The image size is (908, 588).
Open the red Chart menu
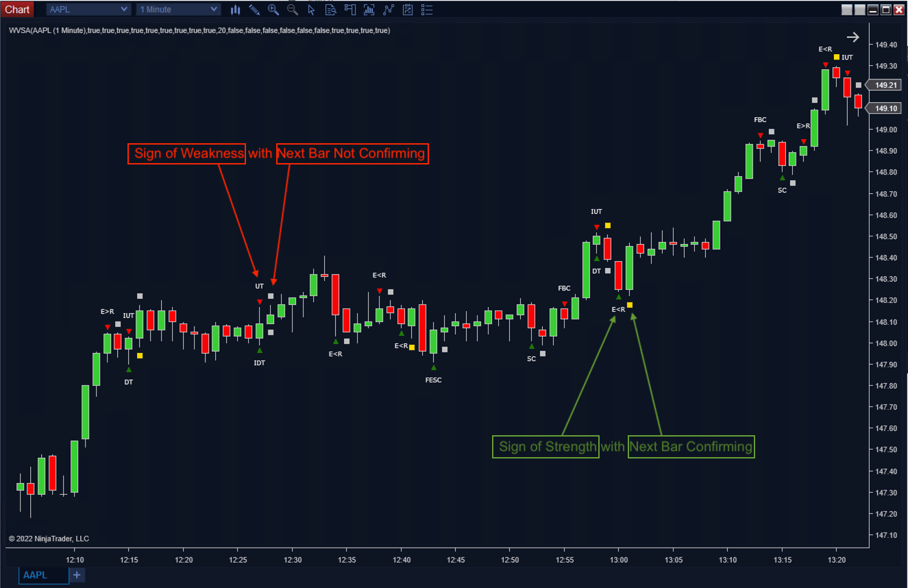click(x=17, y=10)
